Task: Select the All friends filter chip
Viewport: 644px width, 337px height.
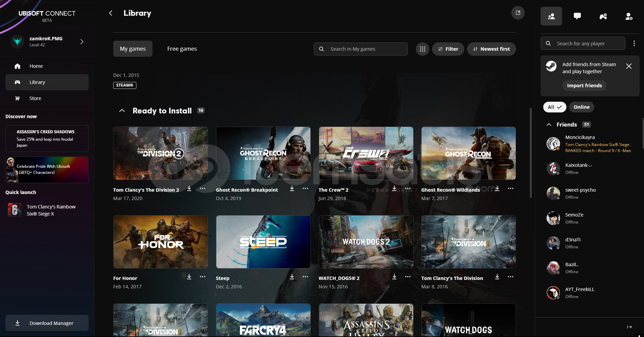Action: [x=555, y=107]
